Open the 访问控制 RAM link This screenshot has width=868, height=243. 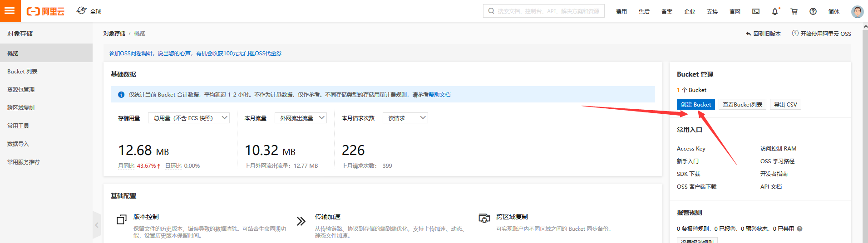(779, 149)
